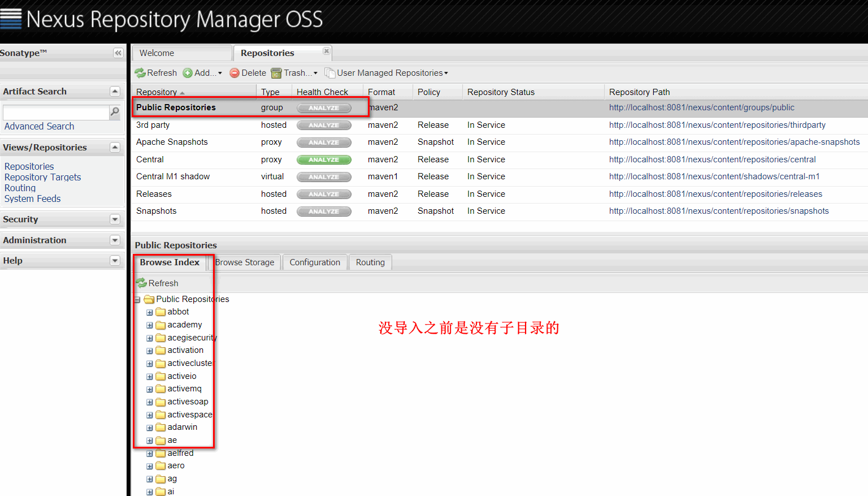868x496 pixels.
Task: Select the aero folder icon
Action: coord(160,465)
